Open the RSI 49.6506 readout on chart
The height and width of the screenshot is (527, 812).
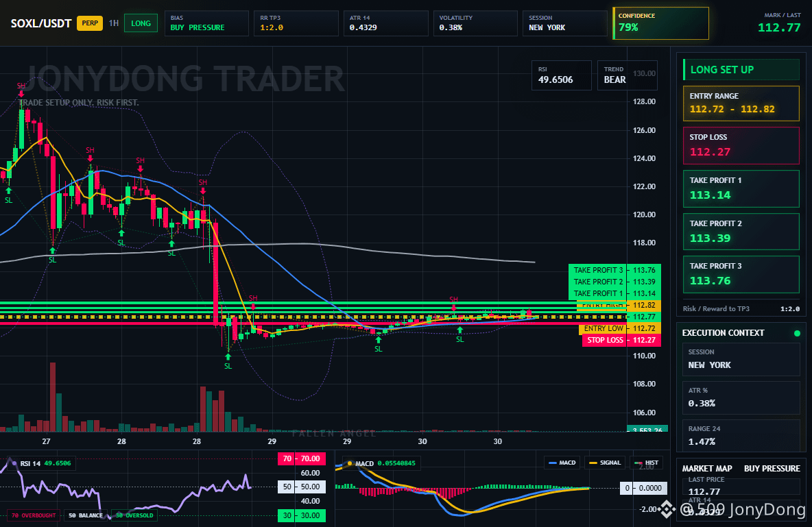point(562,75)
